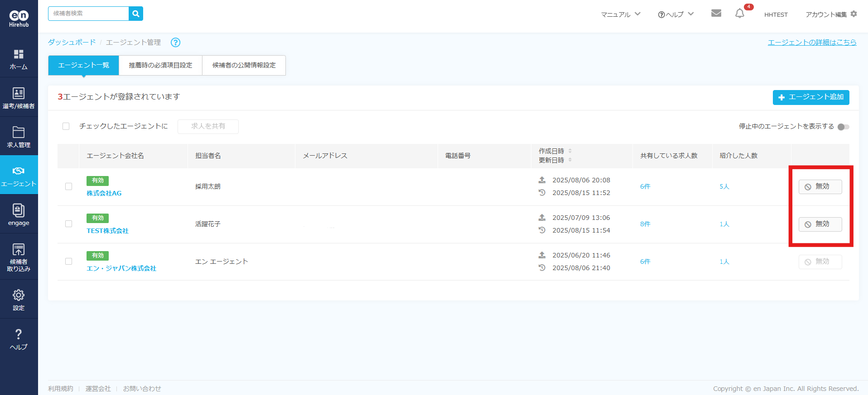
Task: Switch to 推薦時の必須項目設定 tab
Action: coord(160,65)
